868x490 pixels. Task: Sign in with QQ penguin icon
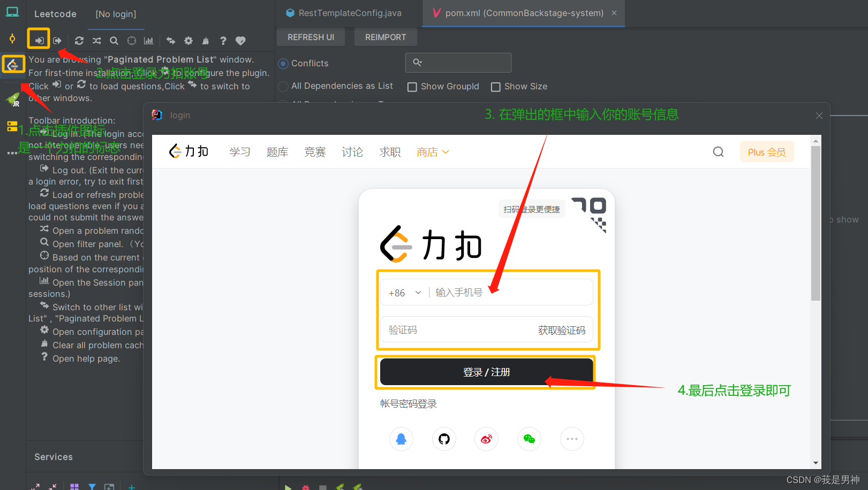pyautogui.click(x=401, y=439)
